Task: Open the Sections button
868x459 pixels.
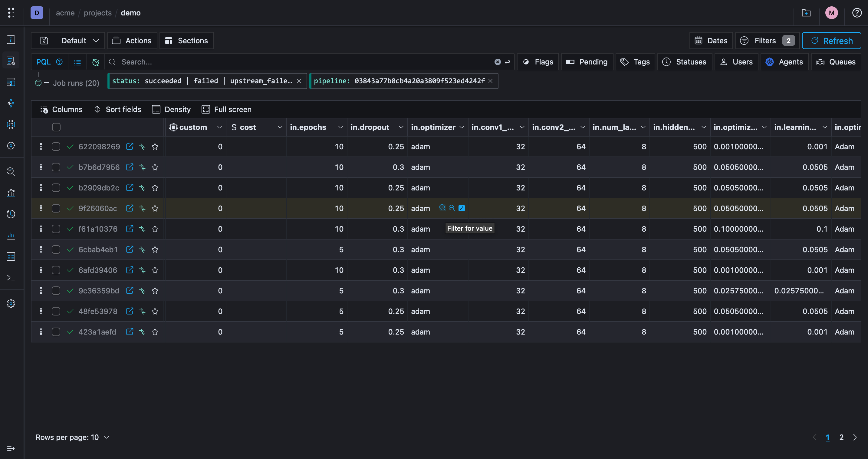Action: click(x=186, y=41)
